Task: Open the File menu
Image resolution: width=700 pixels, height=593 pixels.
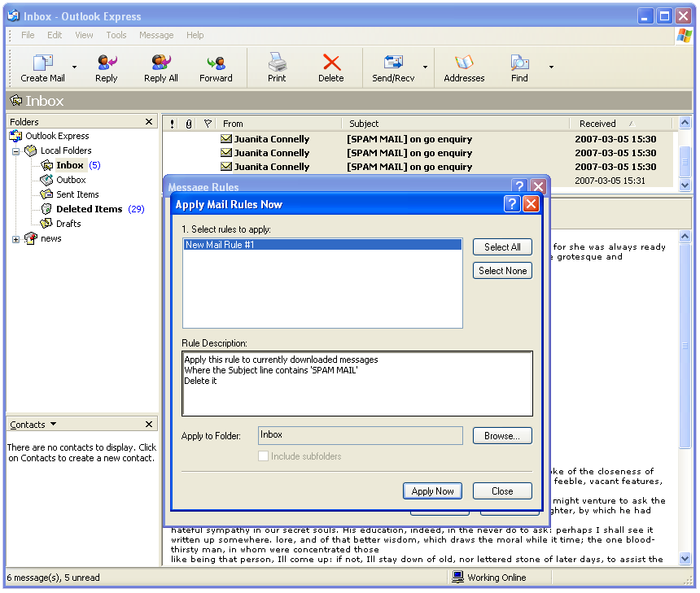Action: click(28, 35)
